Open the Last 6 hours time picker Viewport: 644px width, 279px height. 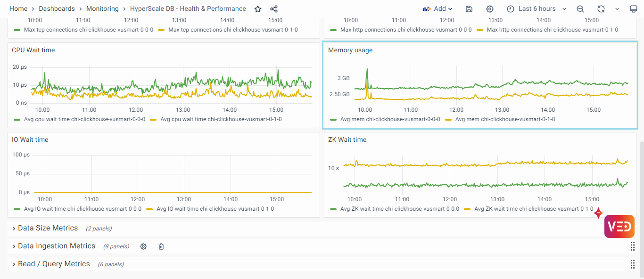point(537,9)
